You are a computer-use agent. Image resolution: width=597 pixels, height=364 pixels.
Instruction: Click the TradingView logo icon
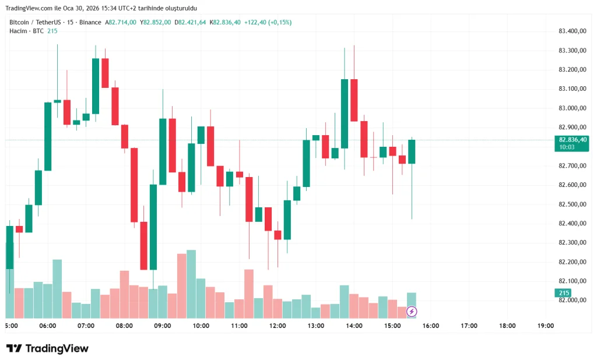(14, 348)
